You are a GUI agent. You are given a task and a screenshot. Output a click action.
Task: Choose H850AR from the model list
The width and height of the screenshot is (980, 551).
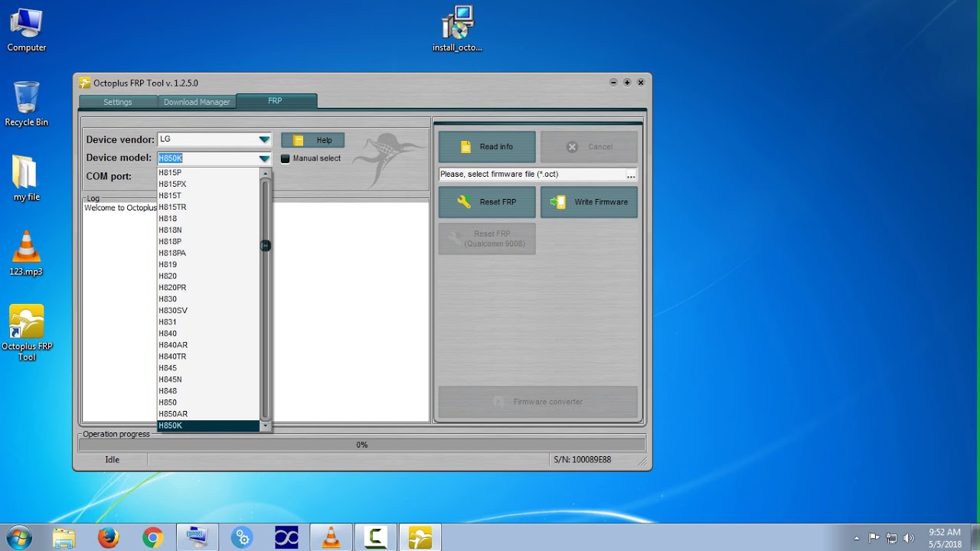(208, 414)
